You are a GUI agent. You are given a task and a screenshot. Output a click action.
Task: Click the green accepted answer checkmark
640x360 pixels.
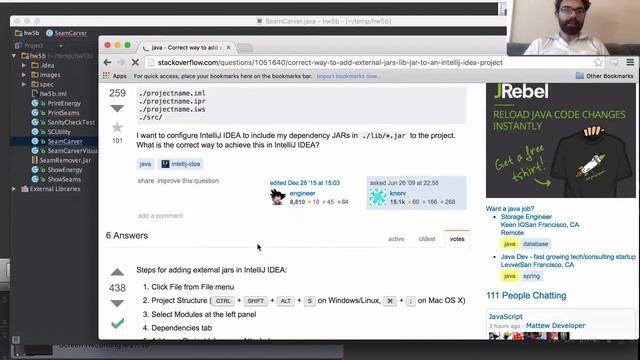click(x=118, y=324)
